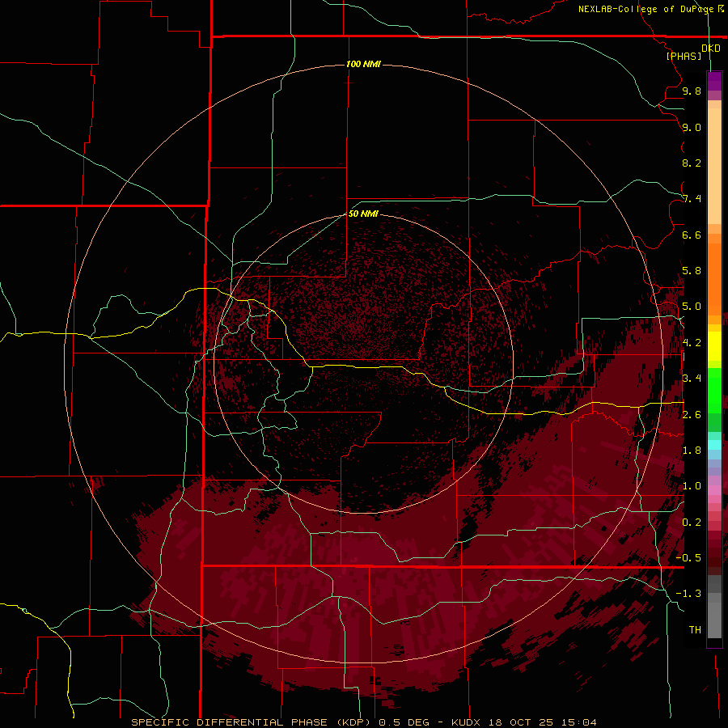Click the -1.3 scale label
Image resolution: width=728 pixels, height=728 pixels.
pyautogui.click(x=688, y=594)
